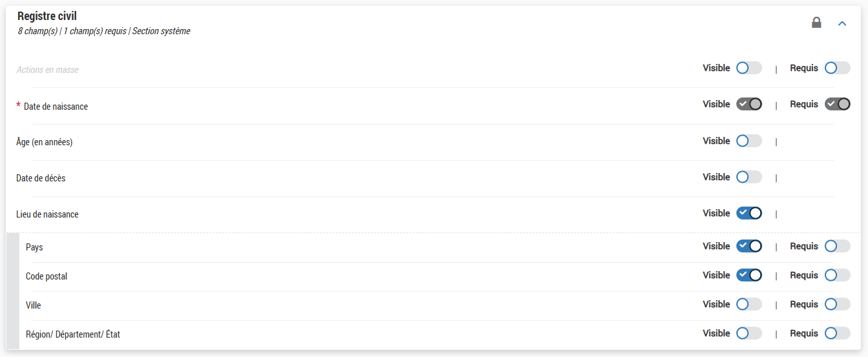Screen dimensions: 868x357
Task: Click the Date de naissance field label
Action: tap(56, 107)
